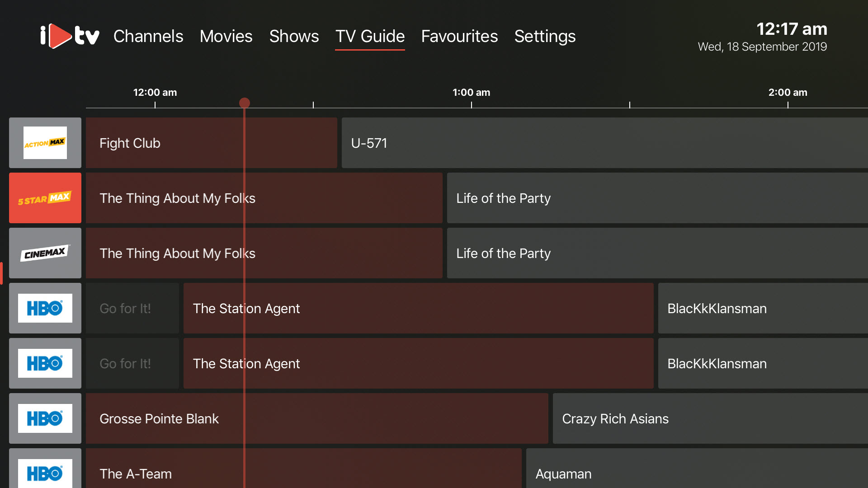Open the Settings tab

tap(545, 36)
